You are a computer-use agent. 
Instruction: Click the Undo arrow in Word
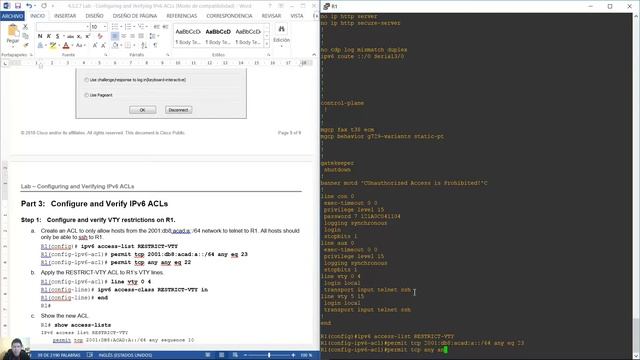pyautogui.click(x=29, y=6)
